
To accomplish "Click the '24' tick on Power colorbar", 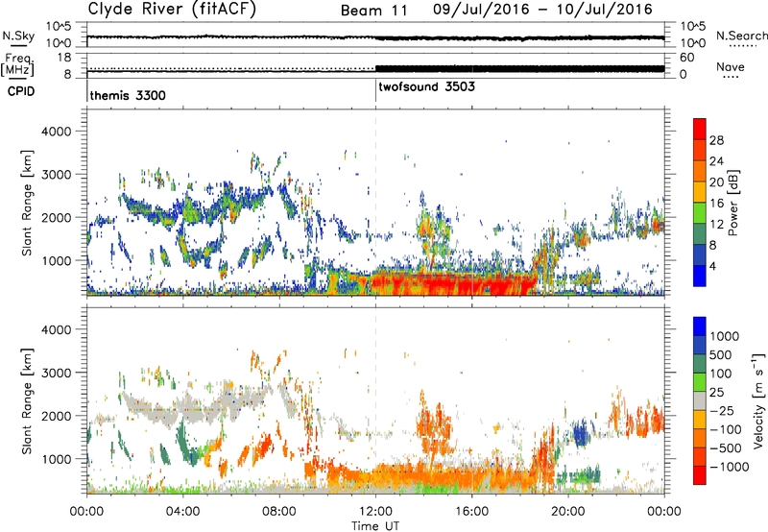I will 716,161.
